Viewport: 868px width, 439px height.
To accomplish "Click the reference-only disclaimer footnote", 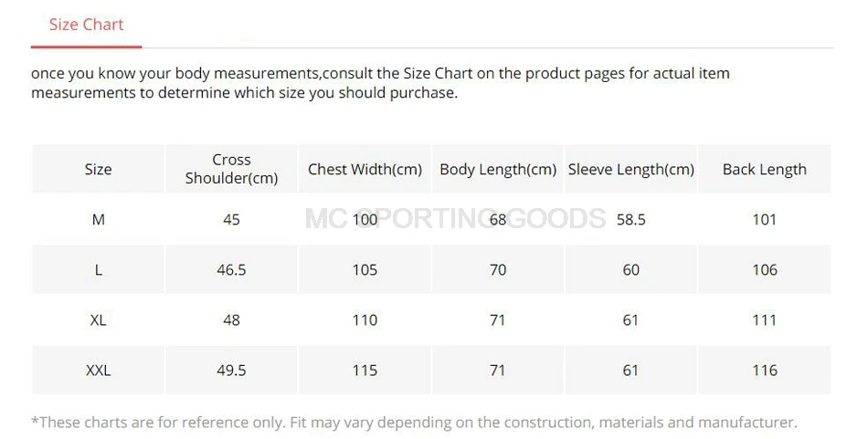I will click(x=414, y=423).
